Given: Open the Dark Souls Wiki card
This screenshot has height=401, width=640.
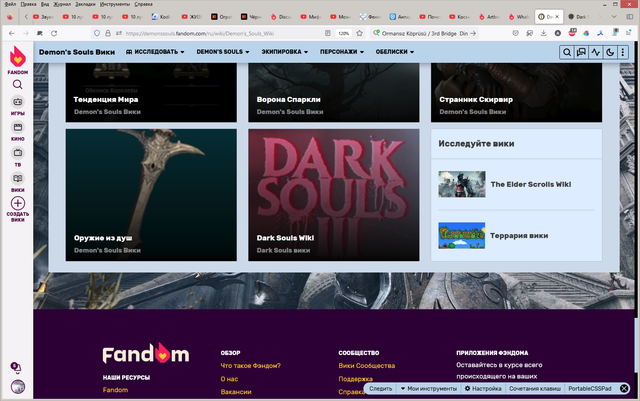Looking at the screenshot, I should pyautogui.click(x=333, y=195).
